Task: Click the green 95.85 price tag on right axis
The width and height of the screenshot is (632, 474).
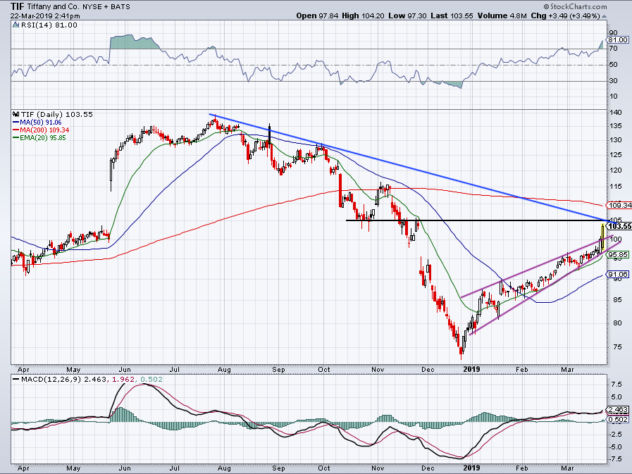Action: (x=618, y=255)
